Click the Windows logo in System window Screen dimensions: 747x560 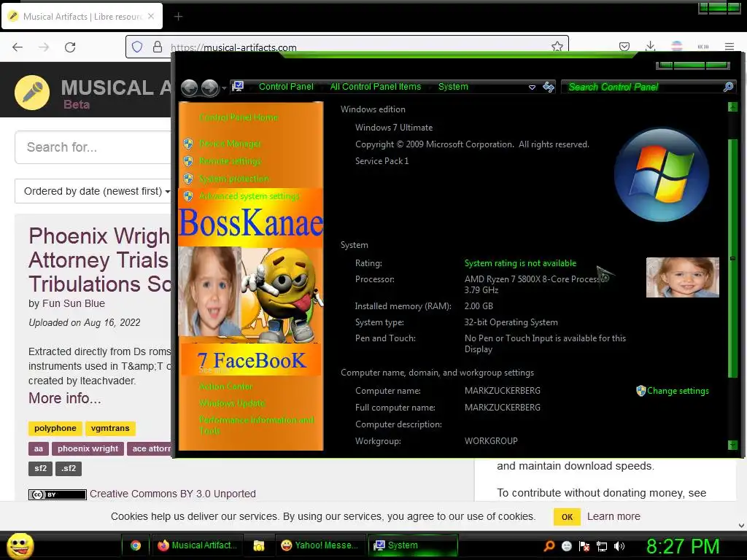pyautogui.click(x=661, y=175)
